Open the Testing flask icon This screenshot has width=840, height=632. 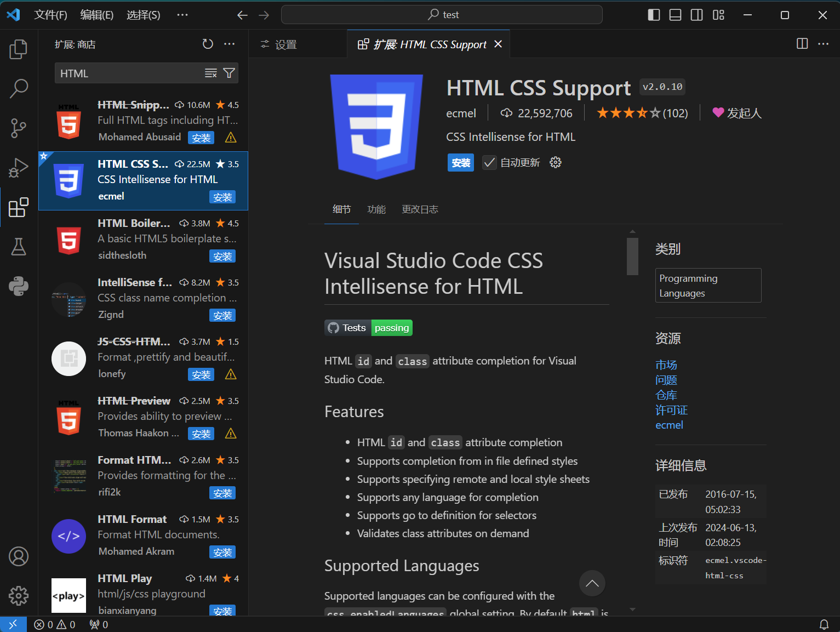pos(19,247)
